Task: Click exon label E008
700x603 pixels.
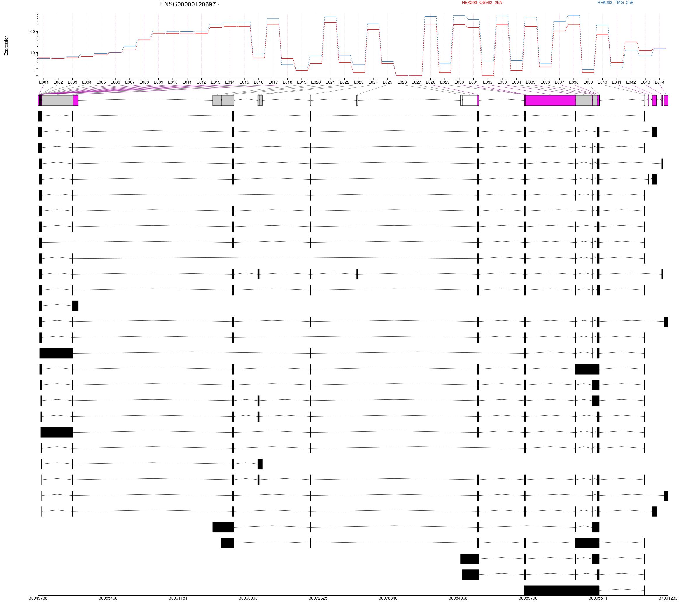Action: click(x=144, y=82)
